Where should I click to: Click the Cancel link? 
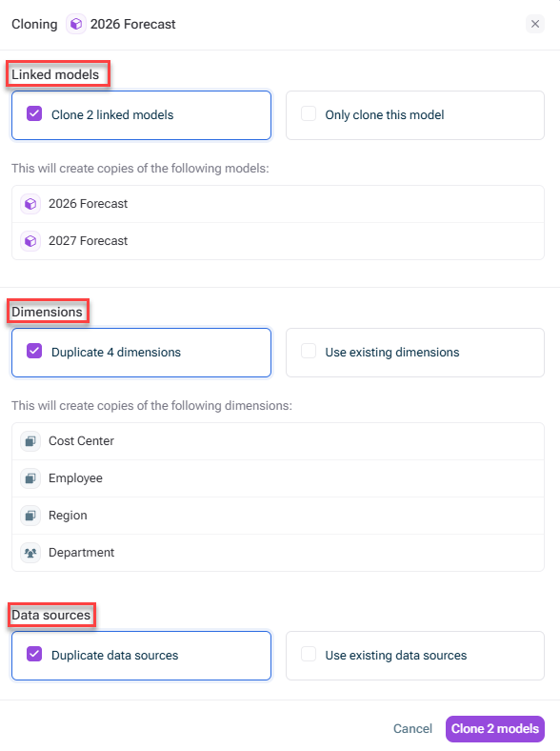(x=412, y=729)
